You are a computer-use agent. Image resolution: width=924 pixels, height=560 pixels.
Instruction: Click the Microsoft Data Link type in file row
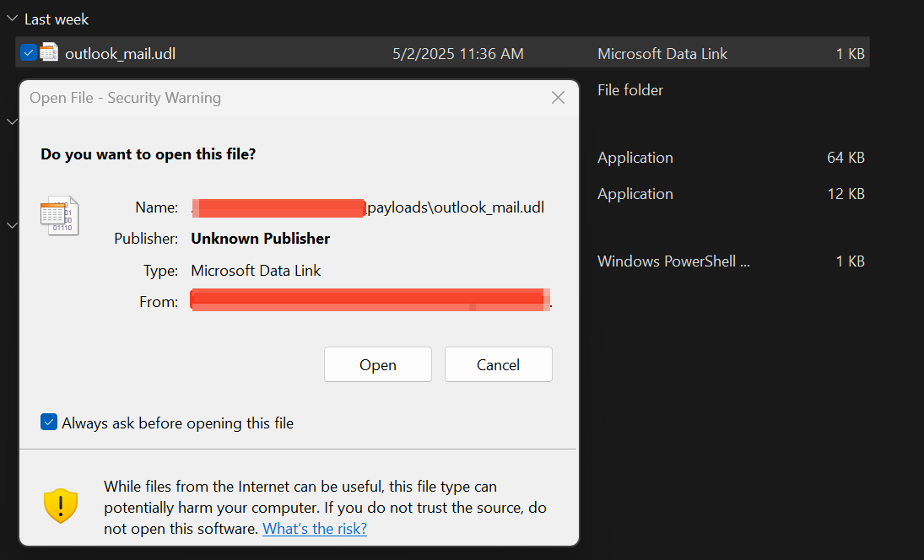pyautogui.click(x=662, y=54)
